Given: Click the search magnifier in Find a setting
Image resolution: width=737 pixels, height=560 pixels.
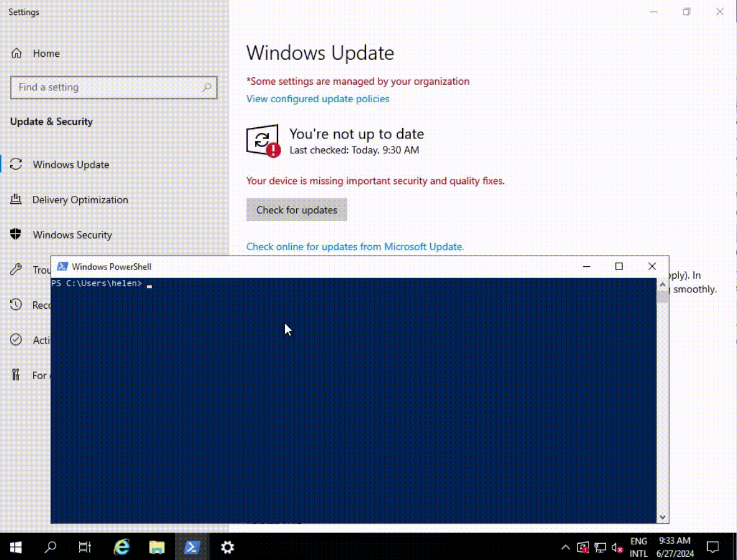Looking at the screenshot, I should click(207, 87).
